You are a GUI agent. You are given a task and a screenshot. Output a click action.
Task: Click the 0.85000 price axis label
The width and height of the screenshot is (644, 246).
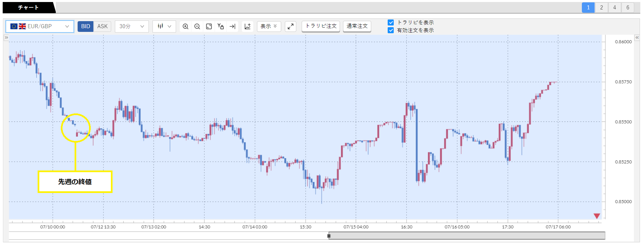pos(623,202)
